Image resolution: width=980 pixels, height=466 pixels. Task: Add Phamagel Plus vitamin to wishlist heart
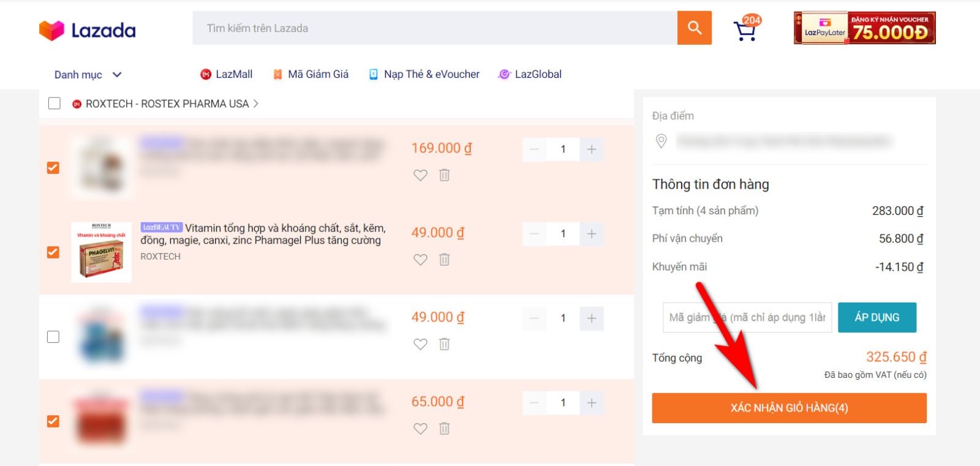click(420, 260)
